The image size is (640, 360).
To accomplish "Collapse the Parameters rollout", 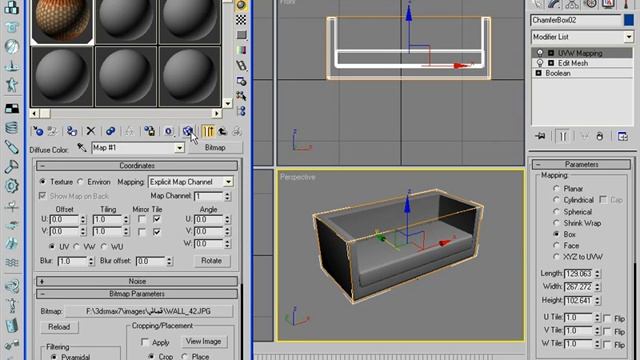I will pyautogui.click(x=582, y=164).
